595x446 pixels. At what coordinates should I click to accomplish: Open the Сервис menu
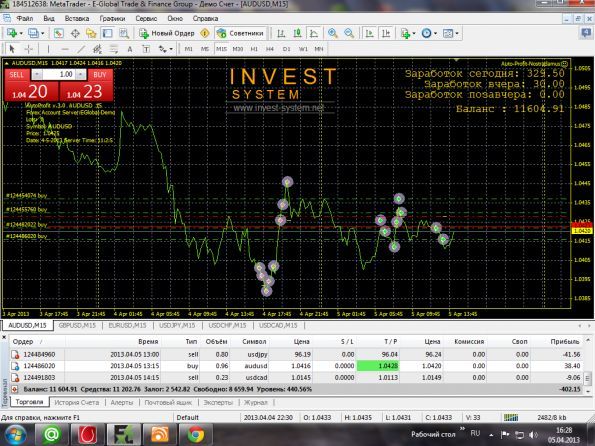click(146, 18)
